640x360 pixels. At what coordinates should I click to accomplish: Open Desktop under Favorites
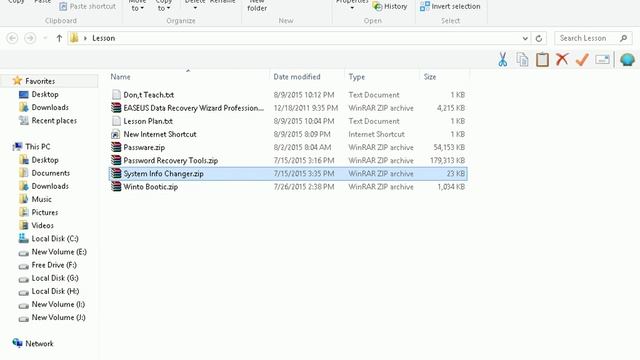(x=45, y=94)
